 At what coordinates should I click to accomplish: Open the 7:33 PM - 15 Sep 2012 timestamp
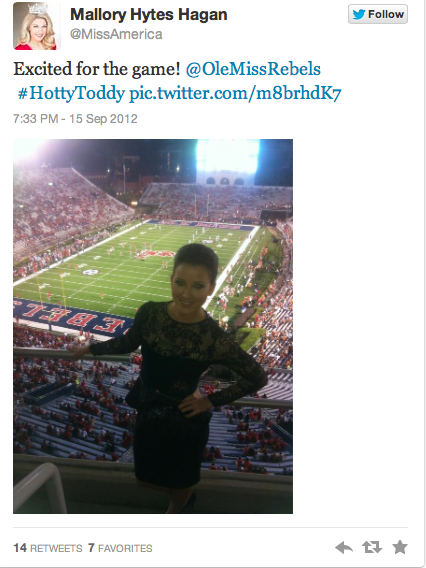(x=75, y=119)
